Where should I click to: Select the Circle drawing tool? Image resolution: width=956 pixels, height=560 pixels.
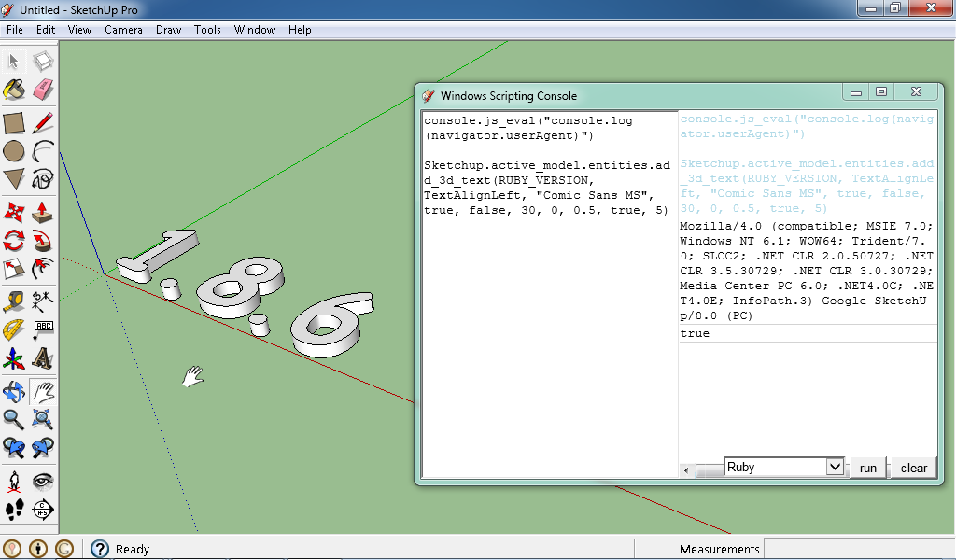pyautogui.click(x=14, y=151)
